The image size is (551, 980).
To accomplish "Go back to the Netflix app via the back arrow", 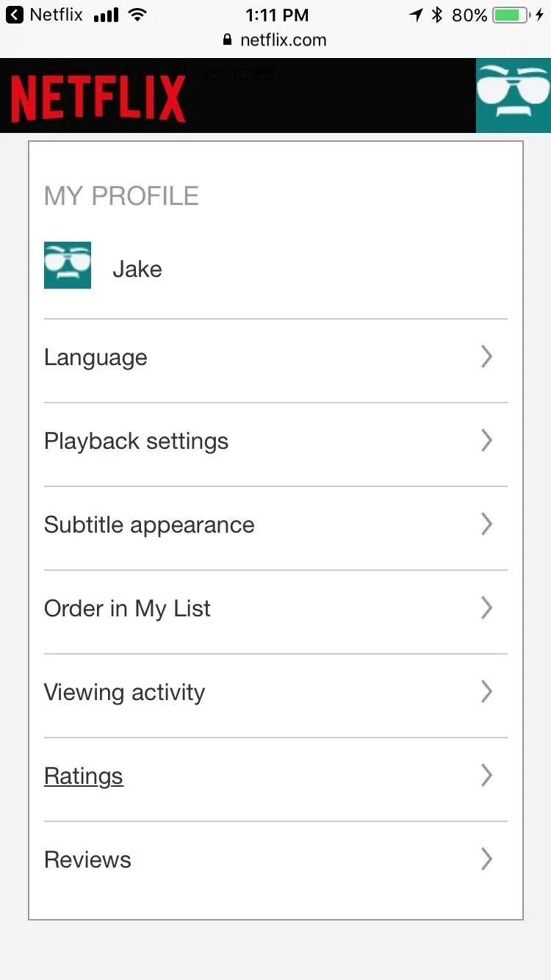I will click(x=14, y=15).
